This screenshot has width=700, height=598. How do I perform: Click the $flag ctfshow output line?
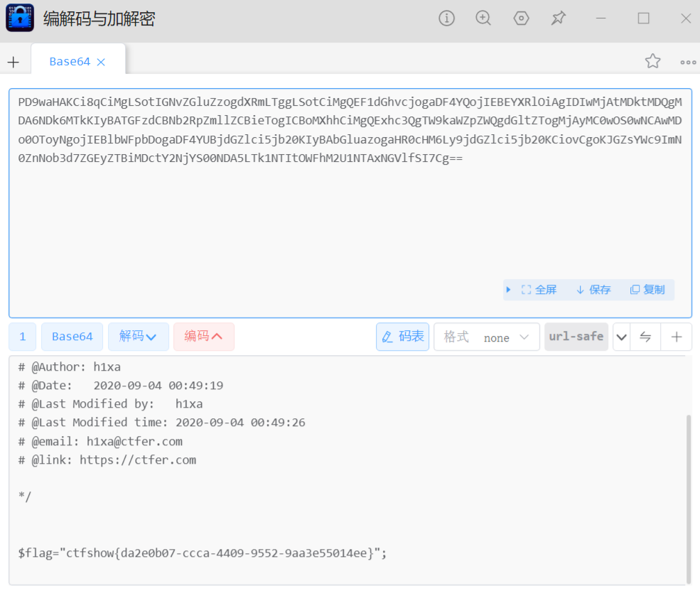click(x=203, y=553)
